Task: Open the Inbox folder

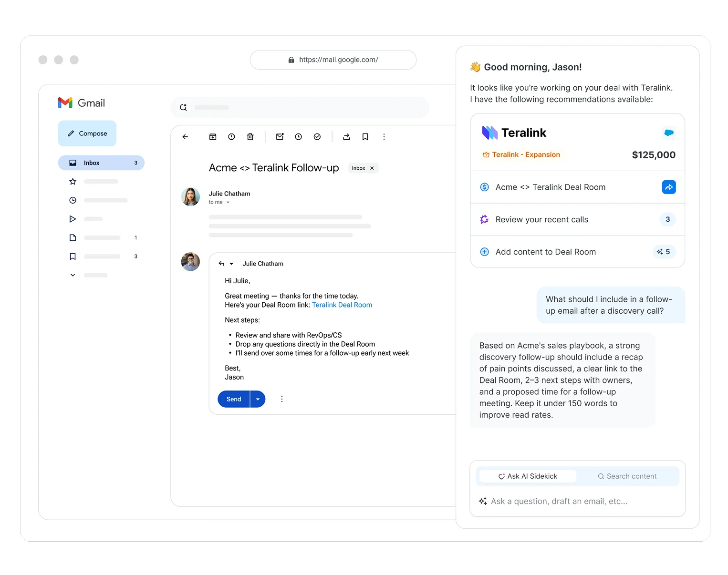Action: coord(101,163)
